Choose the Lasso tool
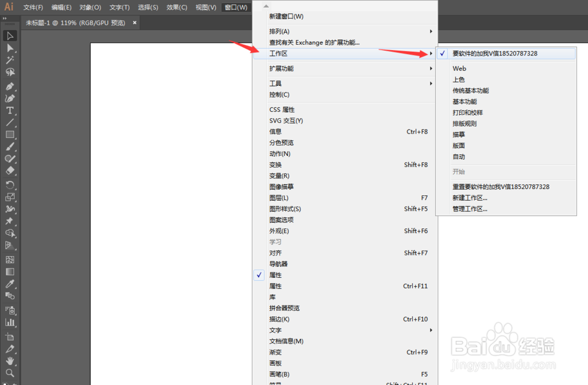The image size is (588, 385). click(10, 72)
